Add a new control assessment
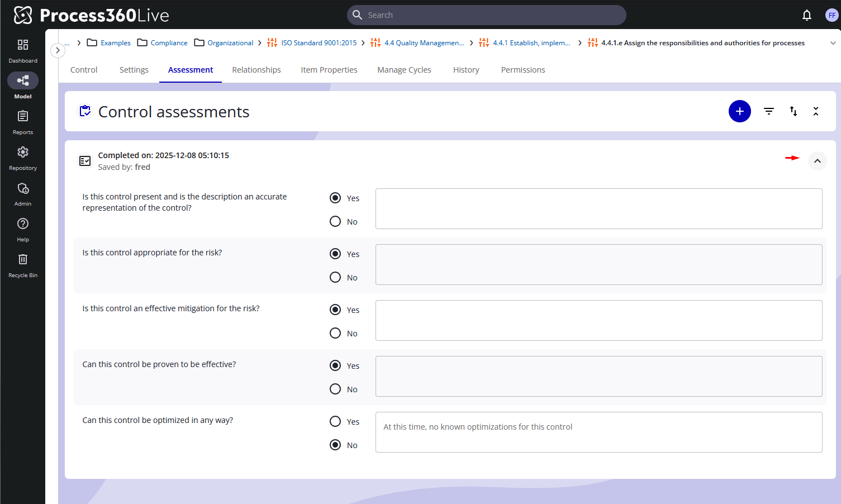The image size is (841, 504). coord(739,111)
